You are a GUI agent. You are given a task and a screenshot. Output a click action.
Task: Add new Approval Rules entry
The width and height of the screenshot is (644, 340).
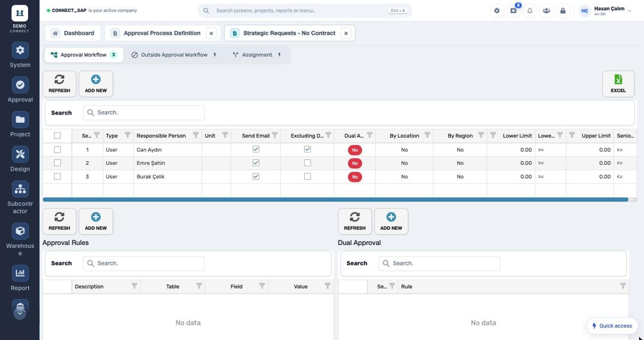[96, 222]
